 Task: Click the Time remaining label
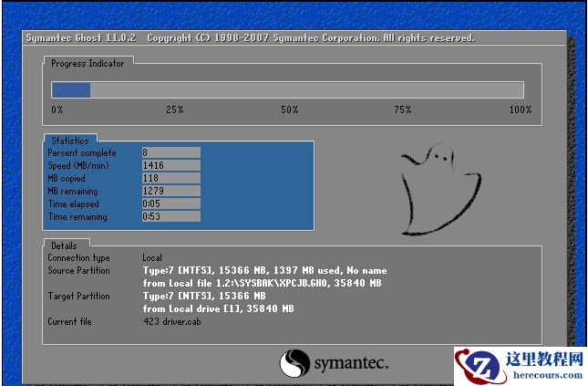click(x=77, y=216)
